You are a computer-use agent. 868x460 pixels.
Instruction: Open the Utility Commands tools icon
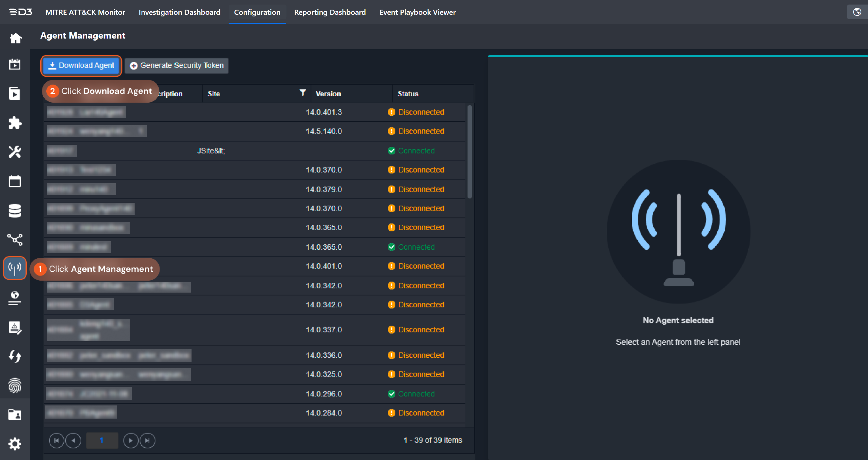pyautogui.click(x=15, y=152)
